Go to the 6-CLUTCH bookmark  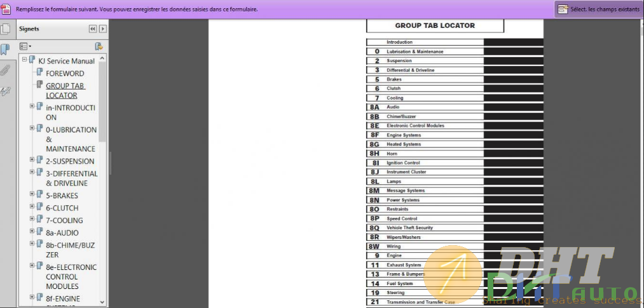tap(62, 208)
